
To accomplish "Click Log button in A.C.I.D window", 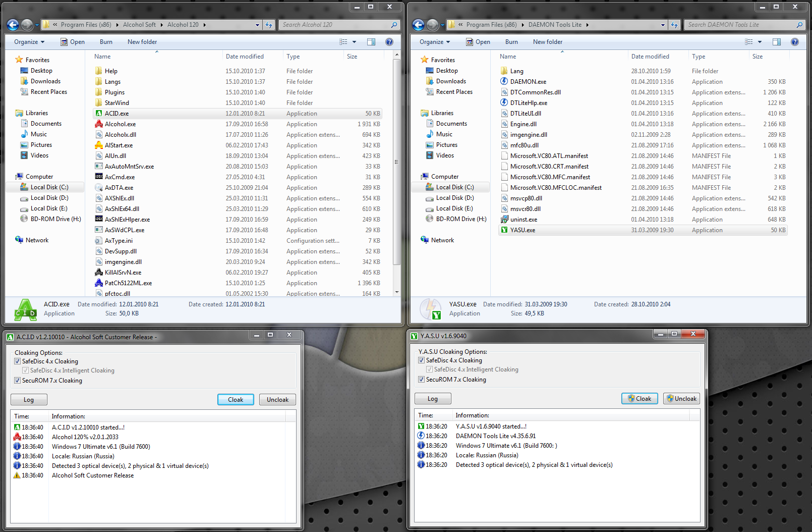I will pos(29,400).
